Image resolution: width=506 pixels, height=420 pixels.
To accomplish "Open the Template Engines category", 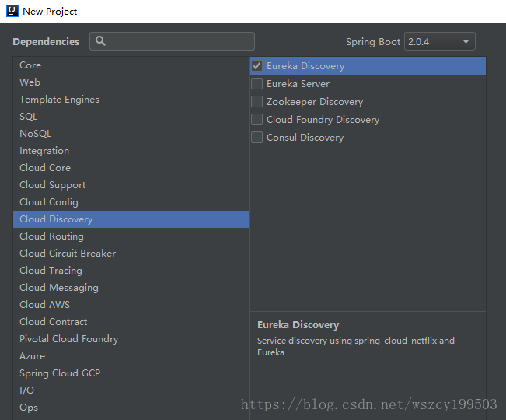I will pos(131,100).
